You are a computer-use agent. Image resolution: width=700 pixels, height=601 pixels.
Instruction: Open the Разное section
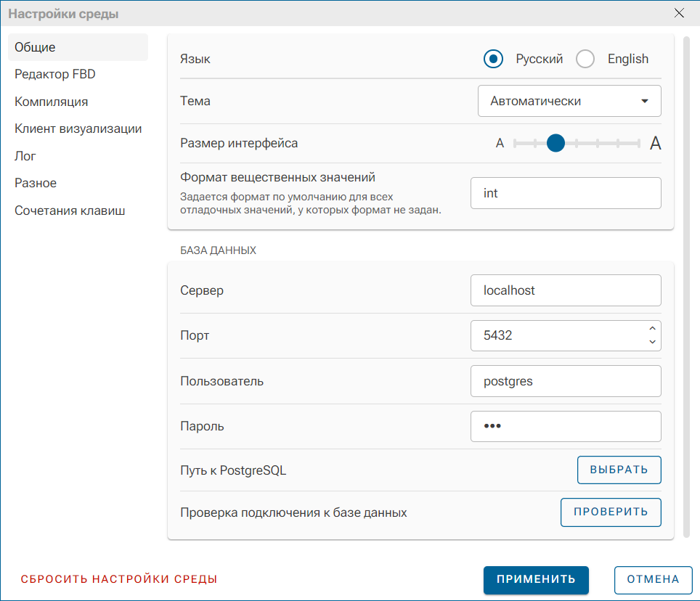point(78,184)
